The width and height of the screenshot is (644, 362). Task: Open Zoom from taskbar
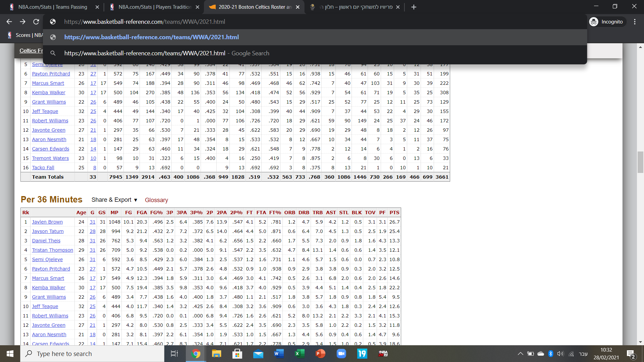click(x=341, y=354)
